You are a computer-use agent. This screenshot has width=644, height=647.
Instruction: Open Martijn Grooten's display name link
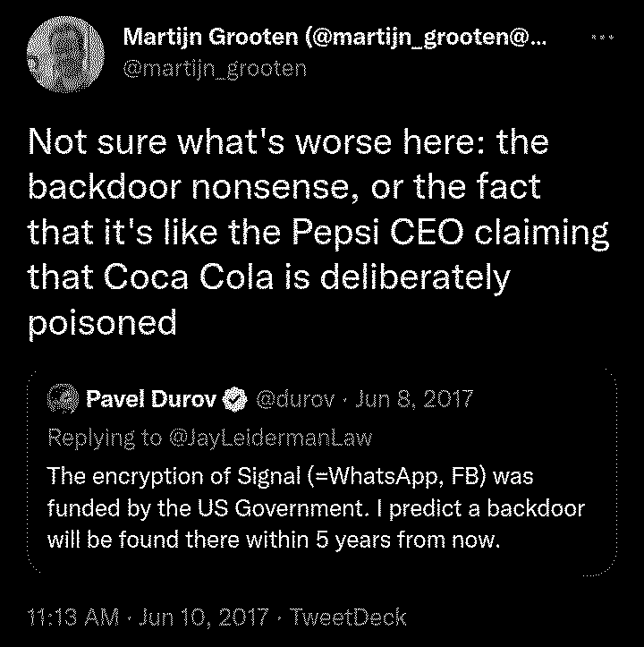pos(335,38)
